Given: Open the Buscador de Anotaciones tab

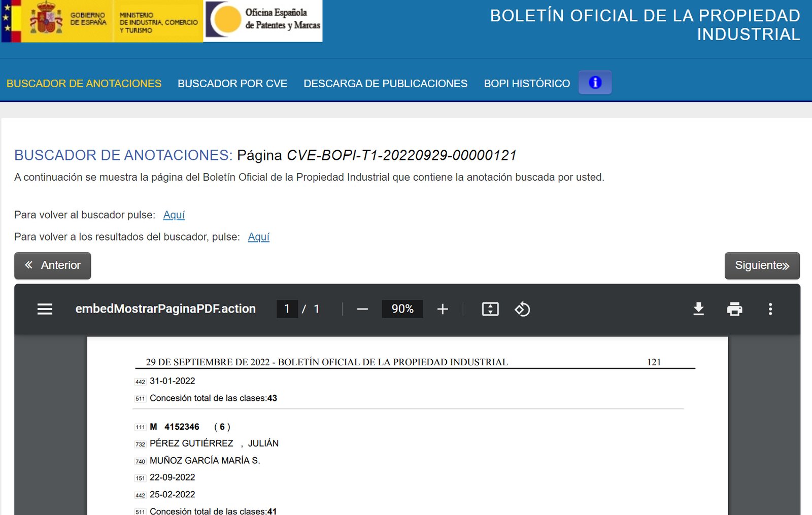Looking at the screenshot, I should [x=84, y=84].
